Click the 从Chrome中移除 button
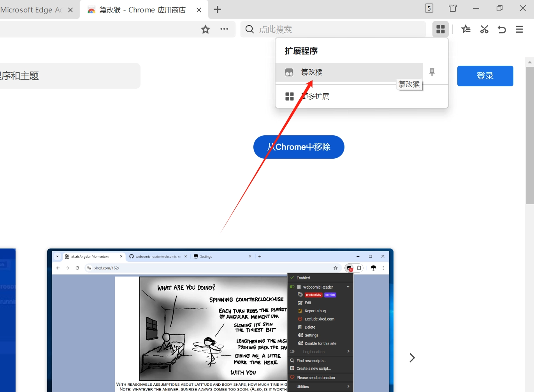Screen dimensions: 534x392 tap(299, 147)
